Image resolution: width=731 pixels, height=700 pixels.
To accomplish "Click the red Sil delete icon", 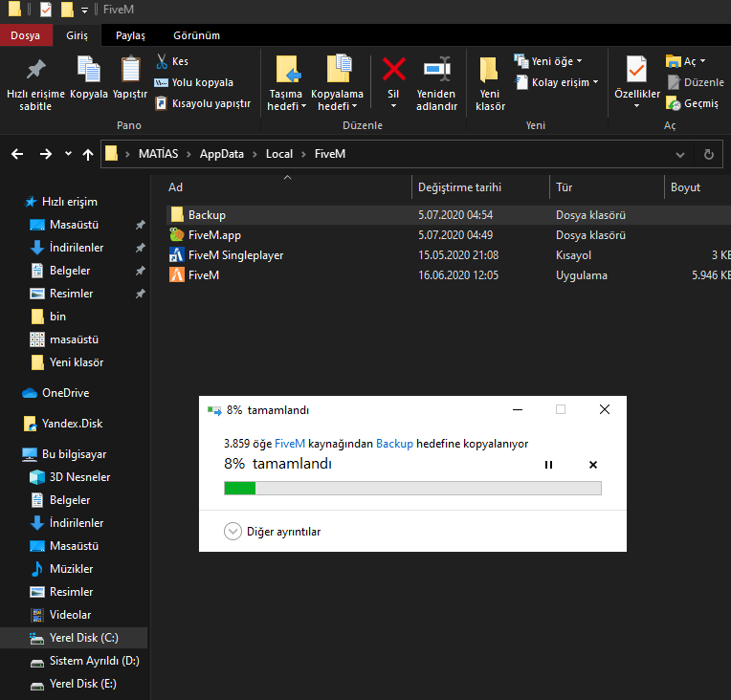I will tap(393, 69).
